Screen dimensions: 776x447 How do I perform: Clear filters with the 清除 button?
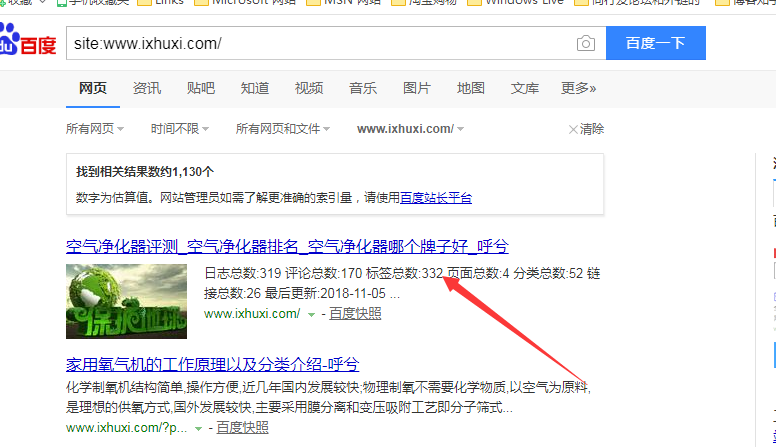point(586,129)
